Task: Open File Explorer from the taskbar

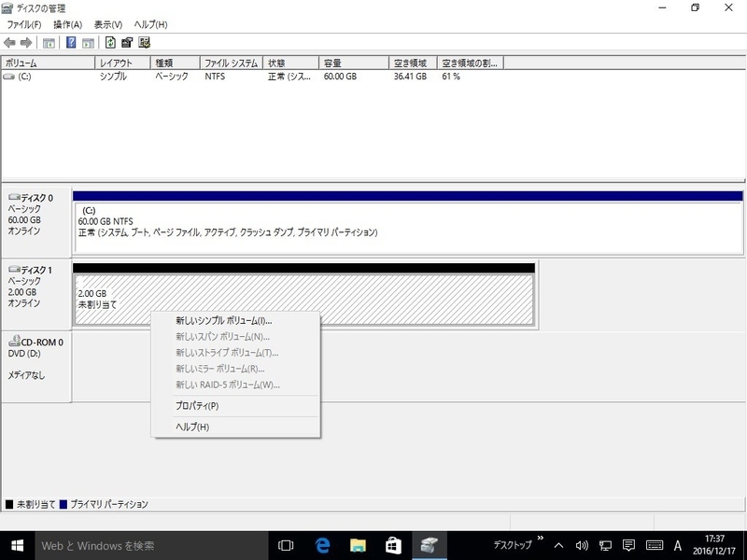Action: pos(358,546)
